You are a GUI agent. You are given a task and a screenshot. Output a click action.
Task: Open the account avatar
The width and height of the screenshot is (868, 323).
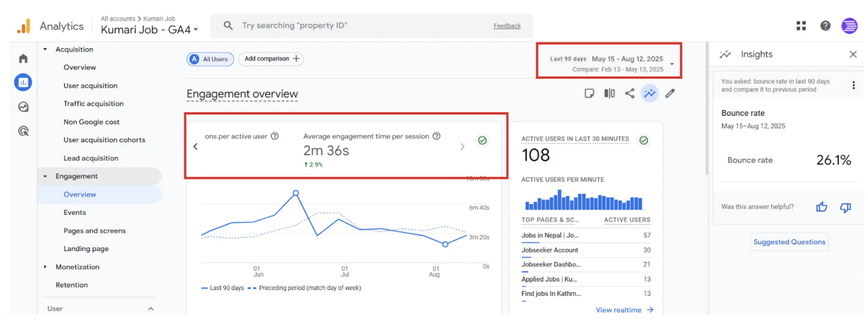click(850, 26)
